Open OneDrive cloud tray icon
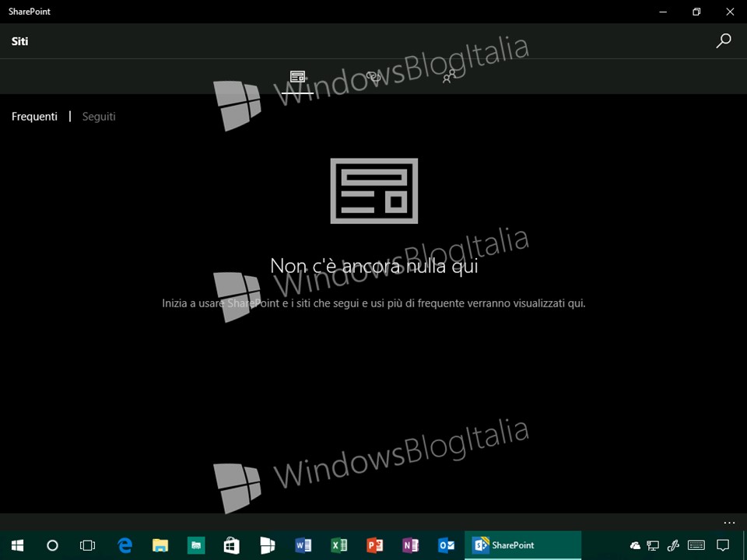The image size is (747, 560). [635, 546]
